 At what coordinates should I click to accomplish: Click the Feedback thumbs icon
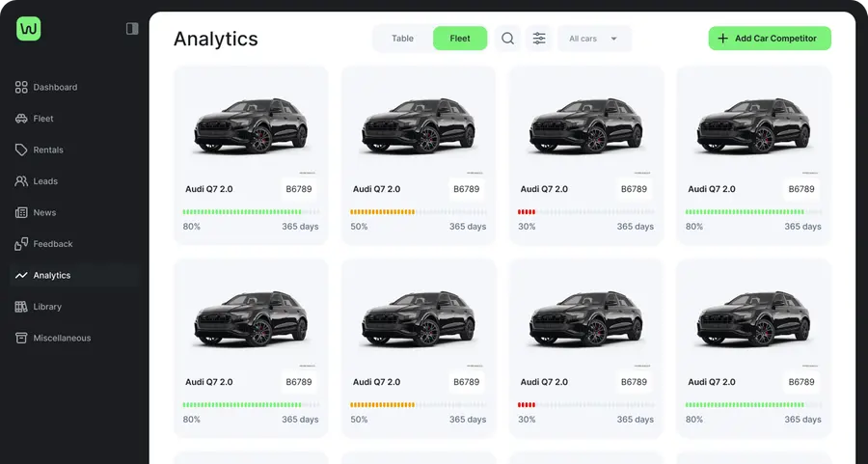tap(21, 244)
